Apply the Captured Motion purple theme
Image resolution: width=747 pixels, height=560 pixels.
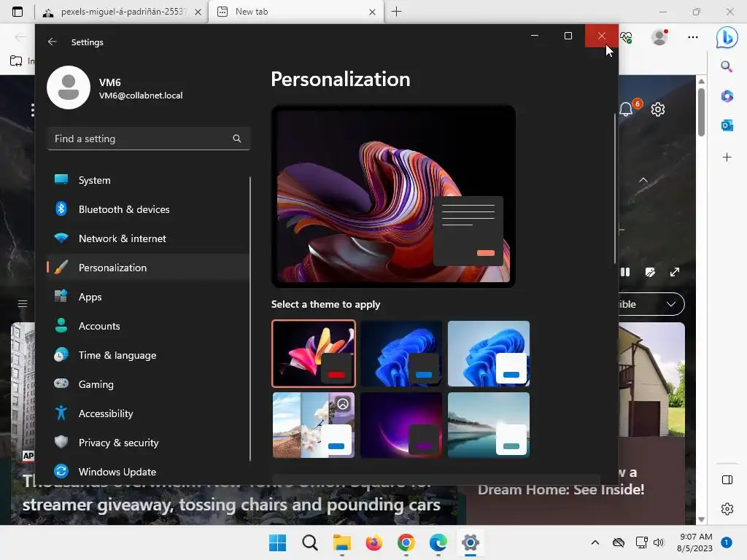coord(401,425)
